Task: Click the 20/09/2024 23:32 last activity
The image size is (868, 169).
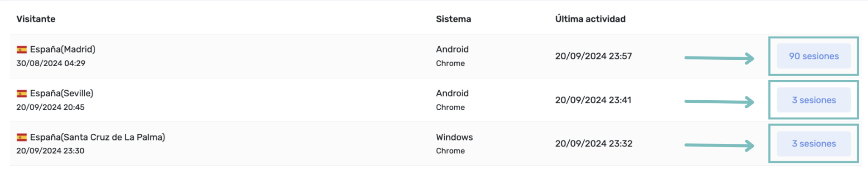Action: 593,144
